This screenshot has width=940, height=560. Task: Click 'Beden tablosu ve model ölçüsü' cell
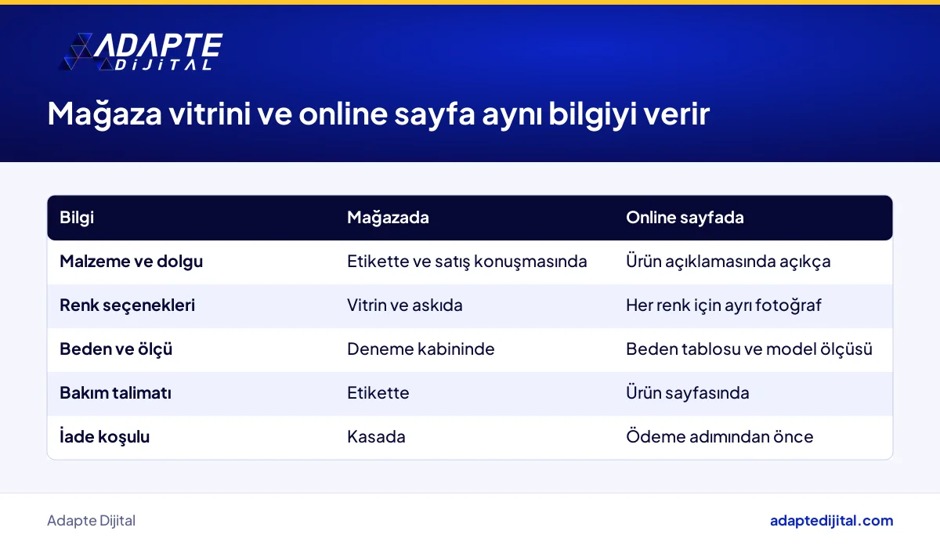(x=749, y=349)
